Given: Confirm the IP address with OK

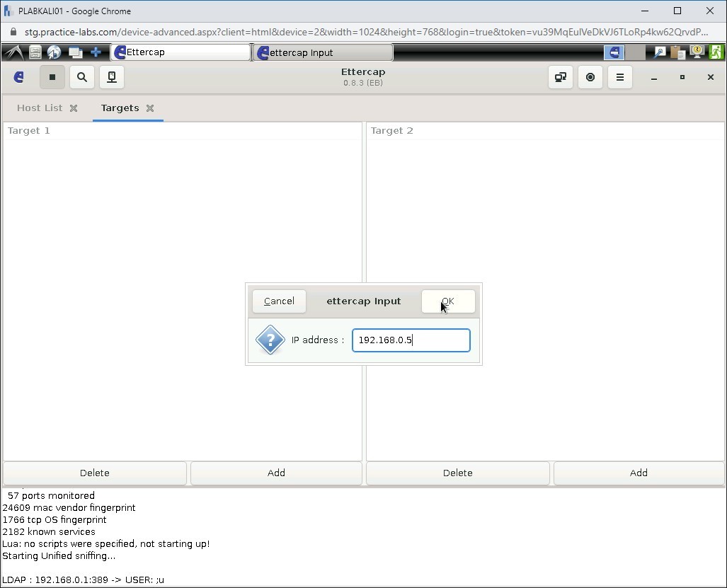Looking at the screenshot, I should 448,301.
